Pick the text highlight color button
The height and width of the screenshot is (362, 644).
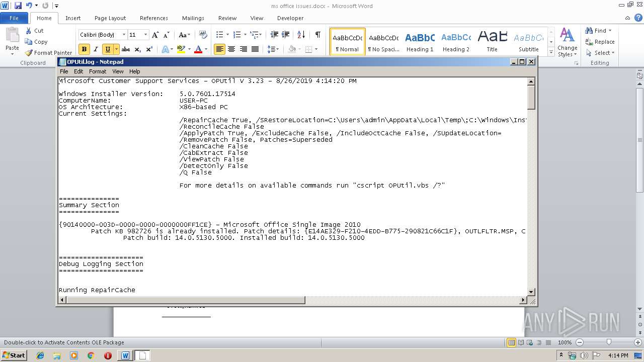click(181, 49)
